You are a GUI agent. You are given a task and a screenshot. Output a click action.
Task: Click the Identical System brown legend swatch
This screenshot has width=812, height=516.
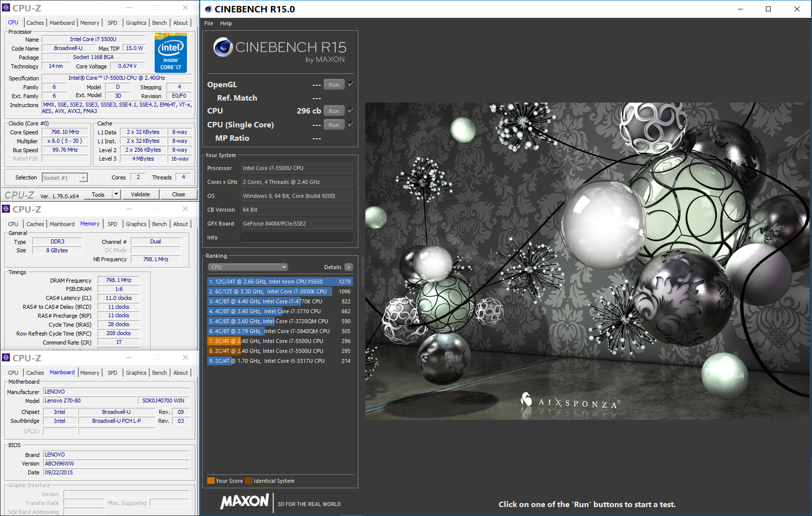[248, 481]
